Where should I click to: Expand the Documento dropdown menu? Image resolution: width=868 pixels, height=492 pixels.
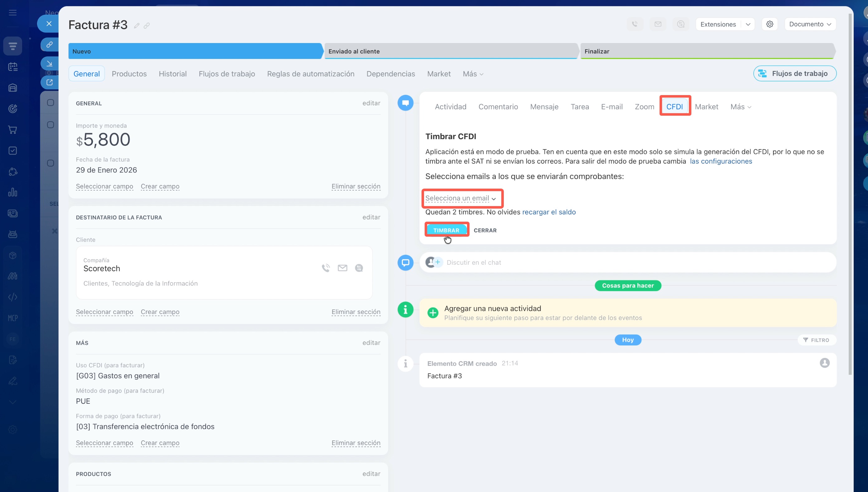(x=810, y=24)
